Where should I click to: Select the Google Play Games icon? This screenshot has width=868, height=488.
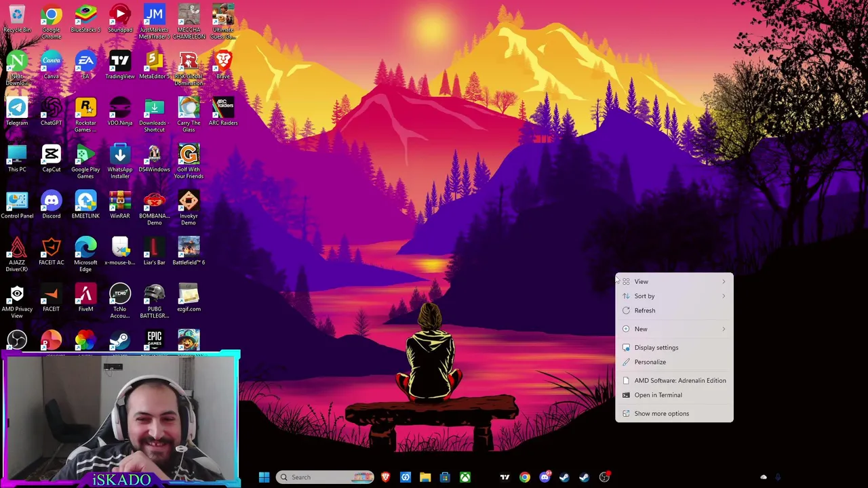(85, 161)
